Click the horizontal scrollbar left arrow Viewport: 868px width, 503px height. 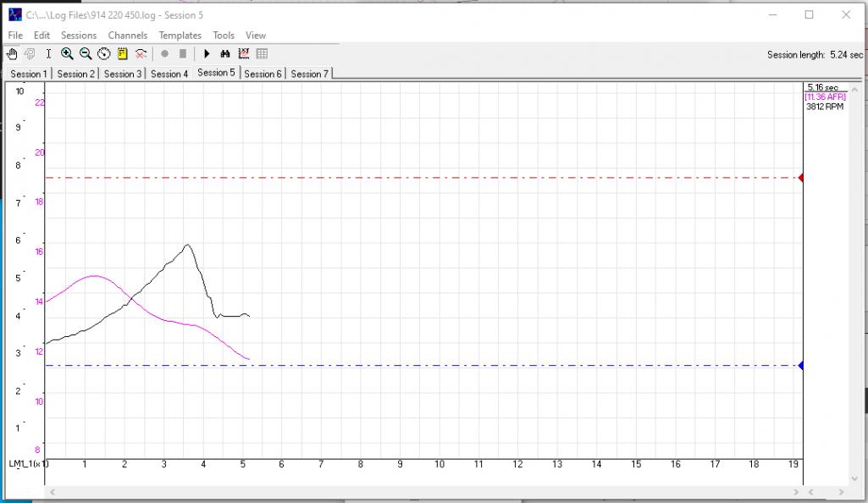(53, 491)
